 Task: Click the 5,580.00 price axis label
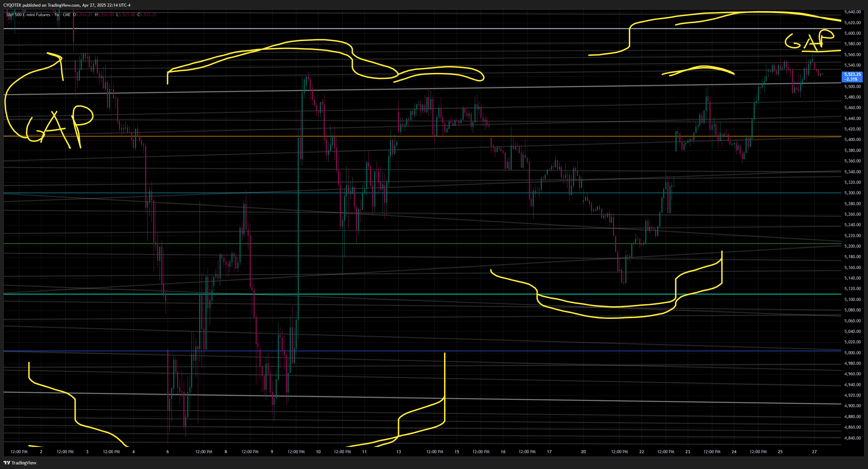click(853, 44)
